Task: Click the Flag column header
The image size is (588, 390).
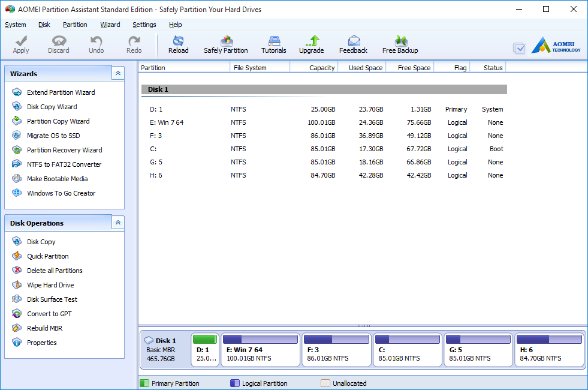Action: (x=452, y=68)
